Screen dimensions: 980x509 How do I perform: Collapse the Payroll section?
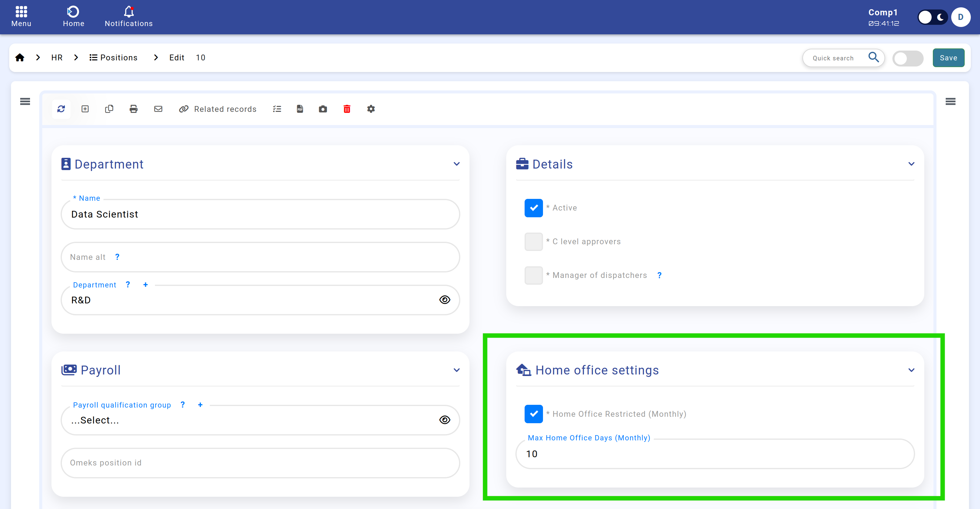coord(457,370)
